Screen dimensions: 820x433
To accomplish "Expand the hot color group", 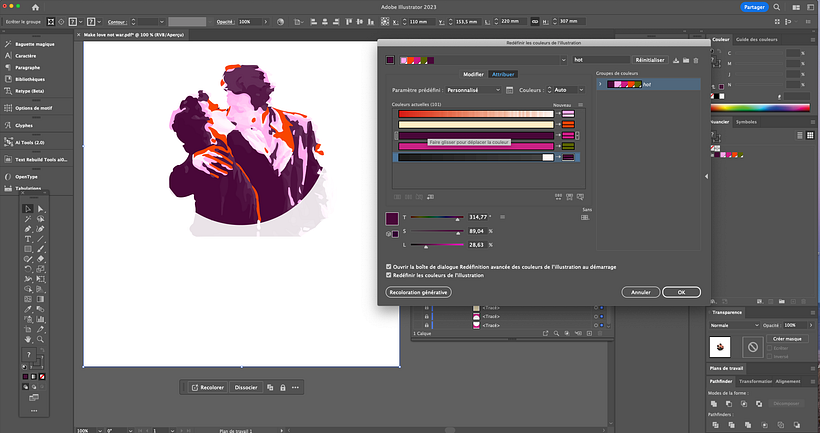I will point(600,85).
